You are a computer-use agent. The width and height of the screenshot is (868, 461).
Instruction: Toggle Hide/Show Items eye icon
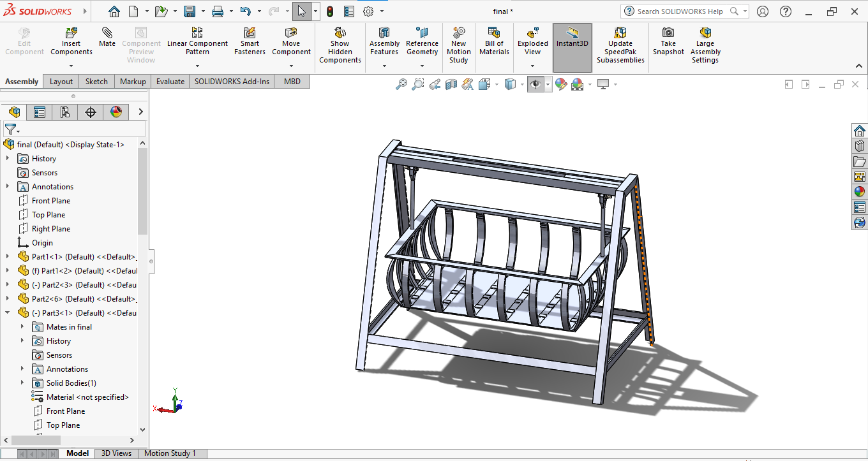[x=535, y=84]
